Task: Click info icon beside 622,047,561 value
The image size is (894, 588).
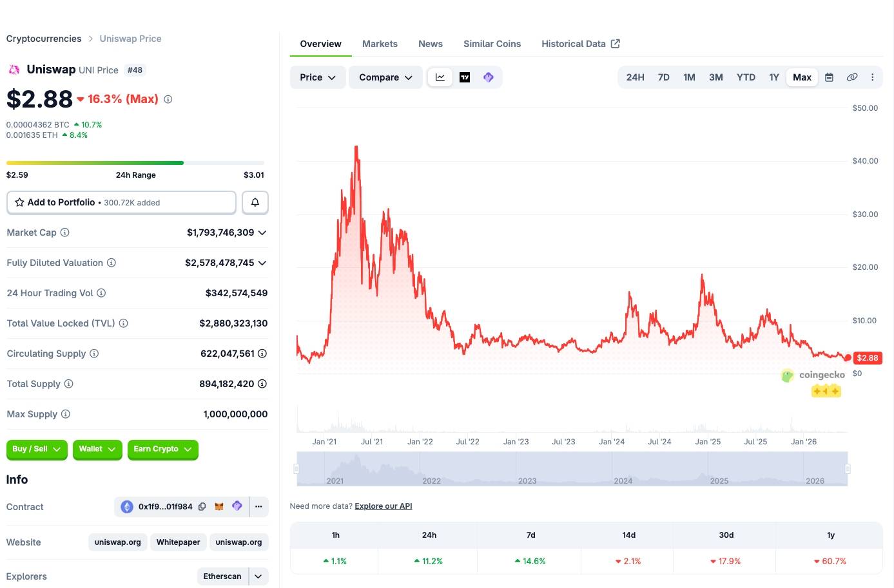Action: (x=262, y=354)
